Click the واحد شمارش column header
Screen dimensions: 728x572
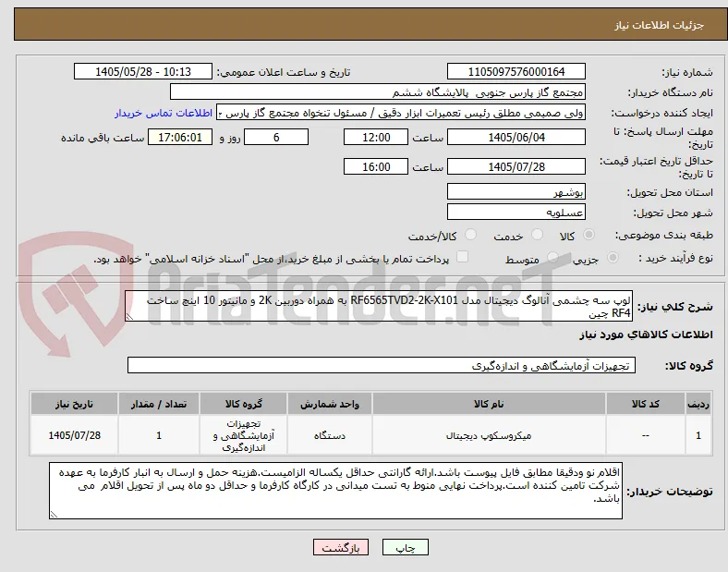[330, 404]
